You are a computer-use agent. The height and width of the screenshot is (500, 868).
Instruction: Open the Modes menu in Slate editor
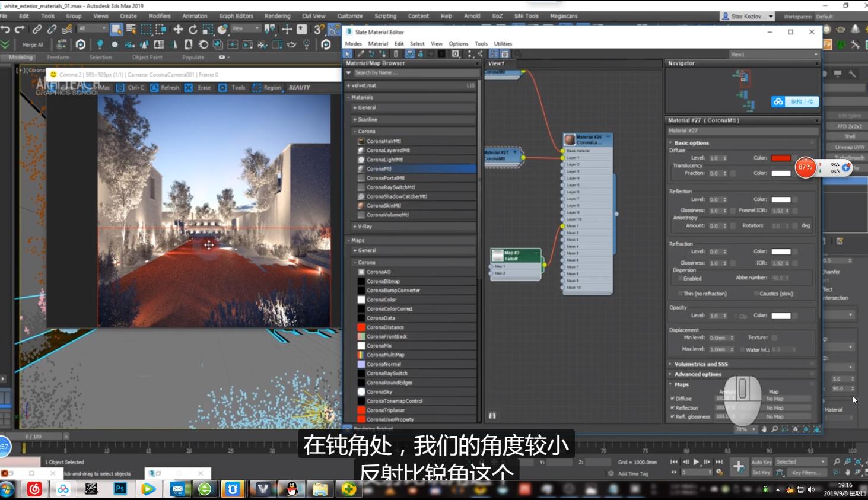tap(354, 44)
